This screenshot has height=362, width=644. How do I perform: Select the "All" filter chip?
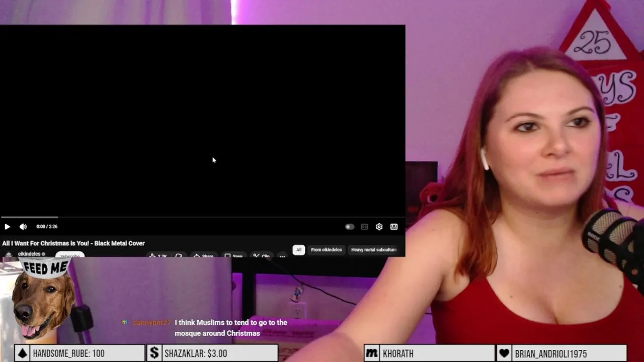click(x=299, y=250)
